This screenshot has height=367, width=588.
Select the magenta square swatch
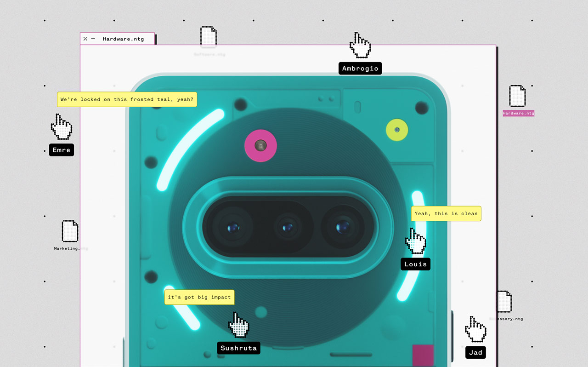(423, 355)
